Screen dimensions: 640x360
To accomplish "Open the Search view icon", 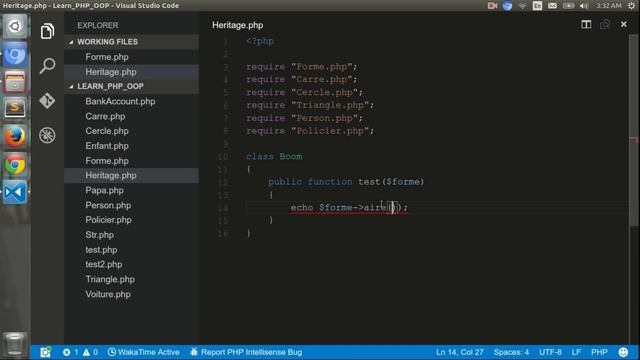I will pos(47,65).
